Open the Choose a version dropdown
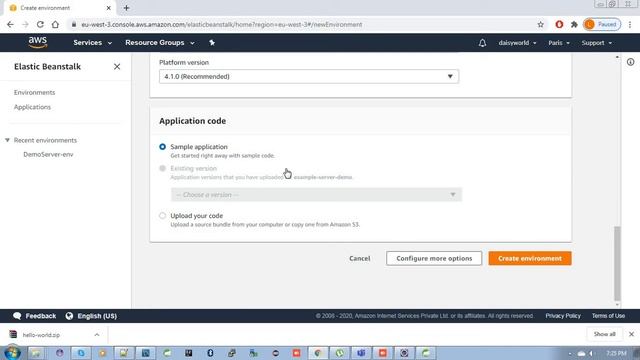The height and width of the screenshot is (360, 640). pyautogui.click(x=316, y=195)
